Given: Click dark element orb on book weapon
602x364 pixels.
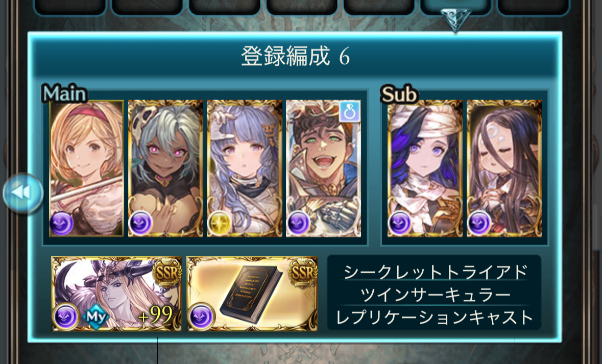Looking at the screenshot, I should [x=201, y=317].
